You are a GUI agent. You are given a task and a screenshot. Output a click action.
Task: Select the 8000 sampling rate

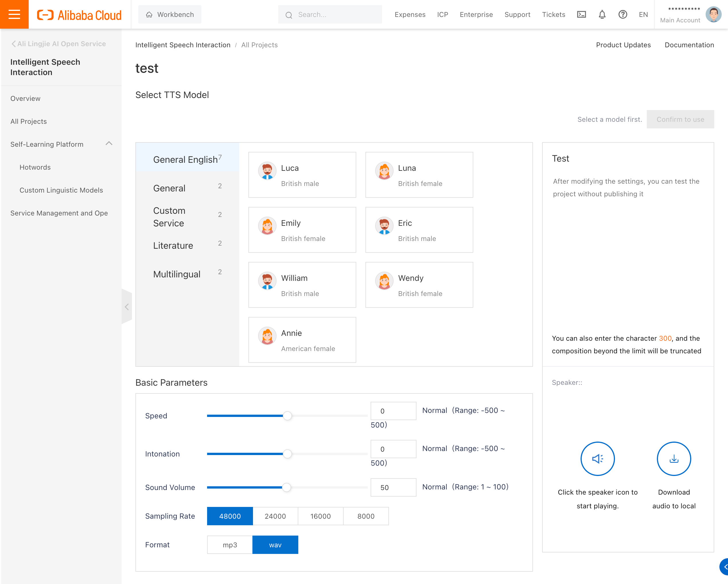366,516
